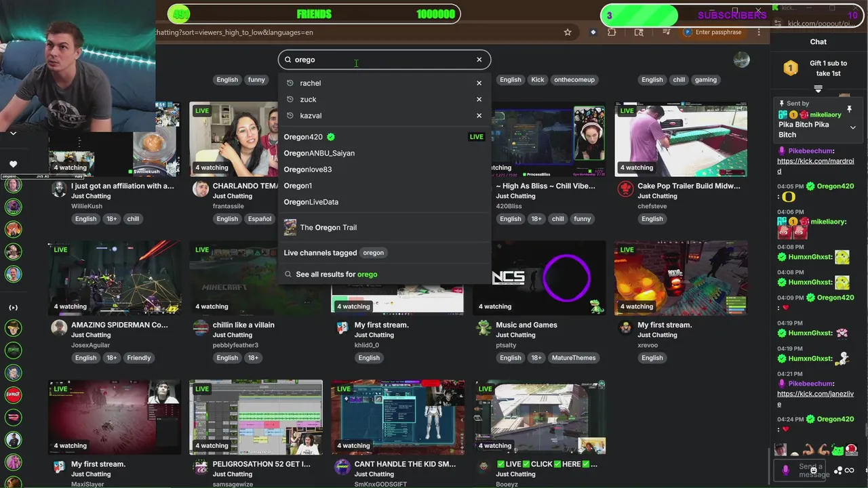Click the 'MatureThemes' tag under ptsalty

click(x=574, y=358)
